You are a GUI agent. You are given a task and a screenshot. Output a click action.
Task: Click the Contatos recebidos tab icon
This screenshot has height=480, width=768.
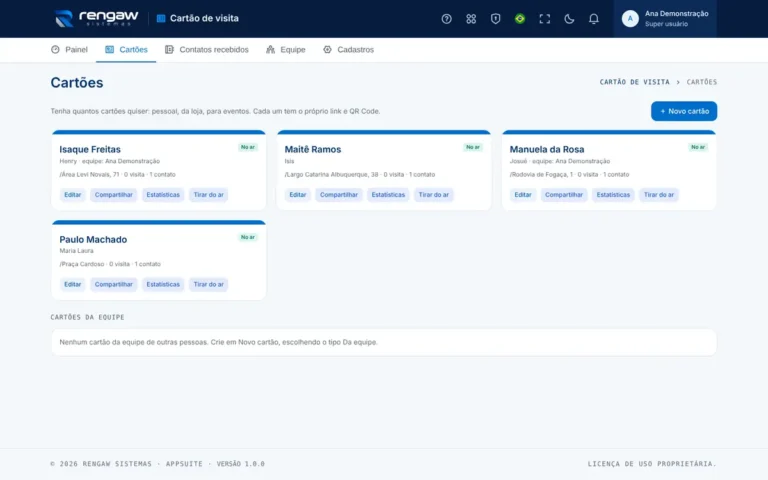(169, 49)
